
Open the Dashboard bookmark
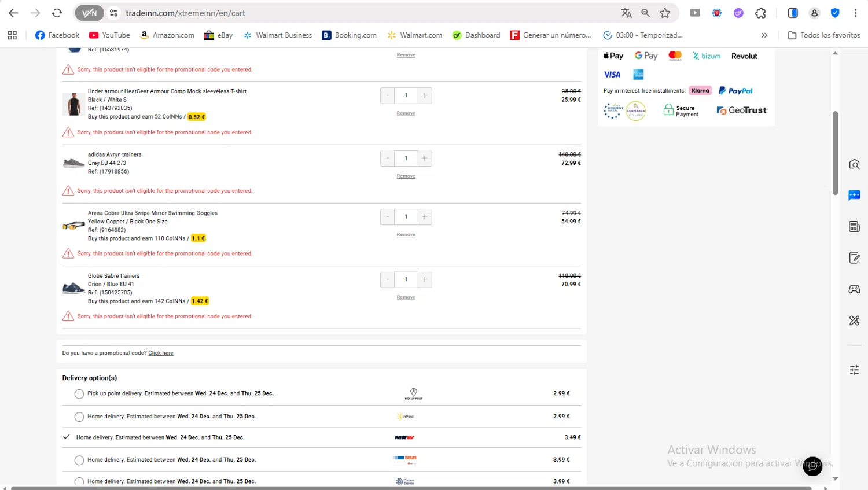[x=476, y=35]
